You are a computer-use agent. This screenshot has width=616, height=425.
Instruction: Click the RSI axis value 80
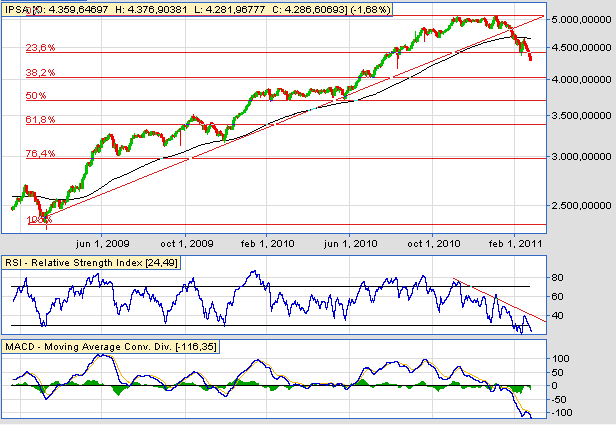[x=557, y=278]
